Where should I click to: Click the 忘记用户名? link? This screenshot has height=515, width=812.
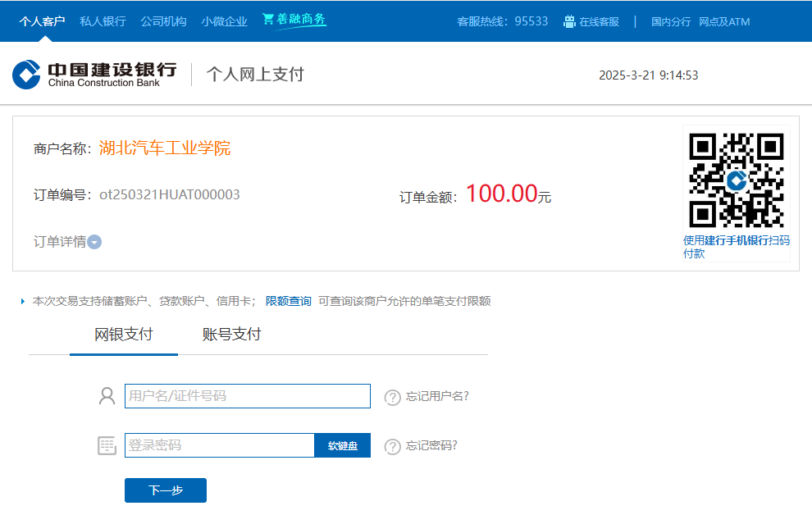[437, 396]
